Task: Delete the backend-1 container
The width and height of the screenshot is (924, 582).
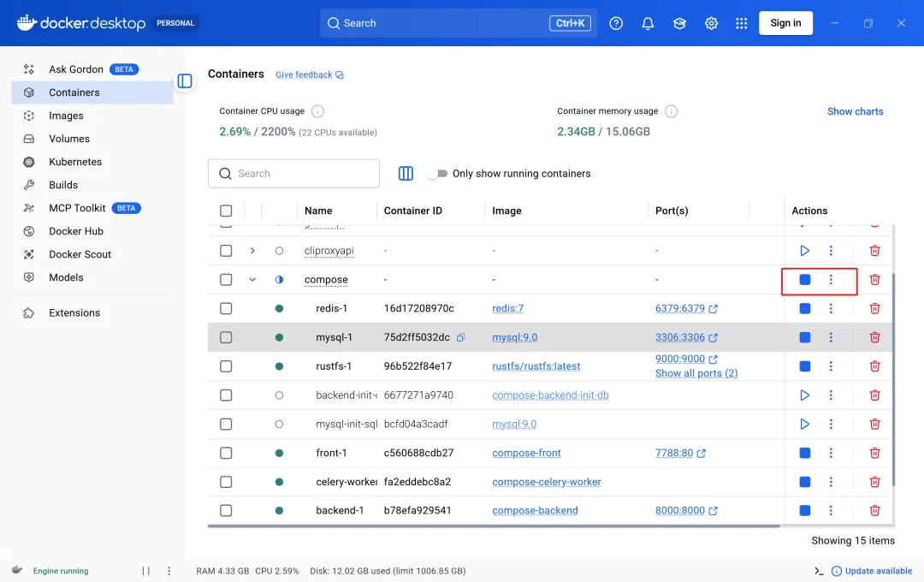Action: tap(874, 511)
